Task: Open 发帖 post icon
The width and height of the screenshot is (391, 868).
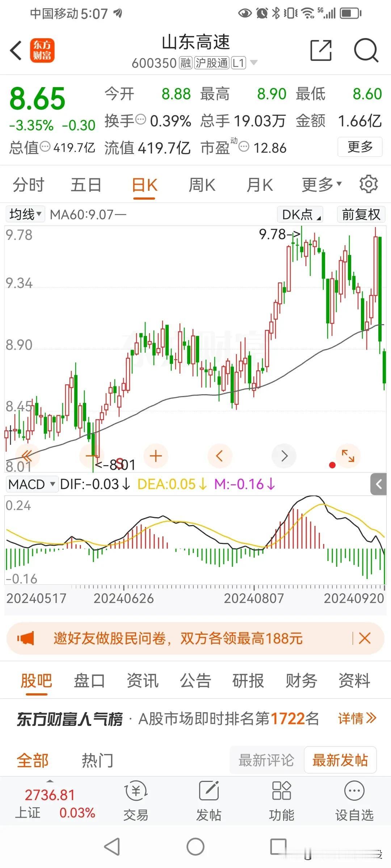Action: [209, 801]
